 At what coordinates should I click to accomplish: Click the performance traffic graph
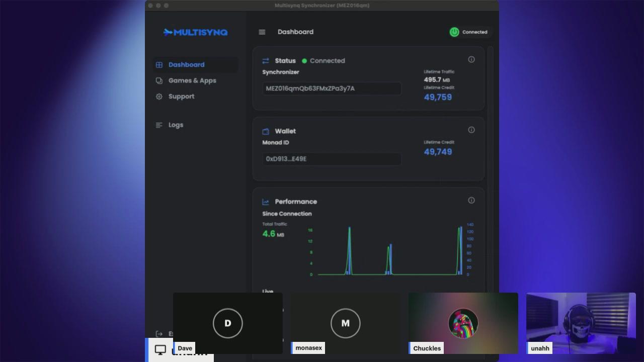coord(390,250)
